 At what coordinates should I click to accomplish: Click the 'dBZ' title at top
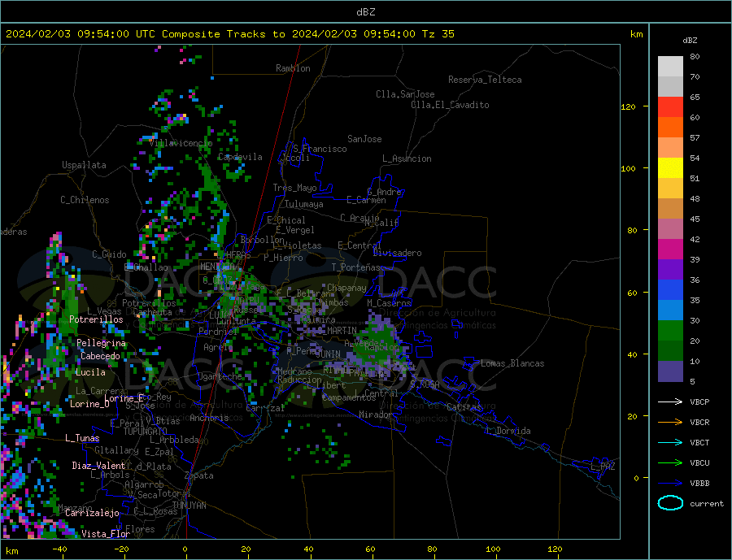tap(365, 12)
